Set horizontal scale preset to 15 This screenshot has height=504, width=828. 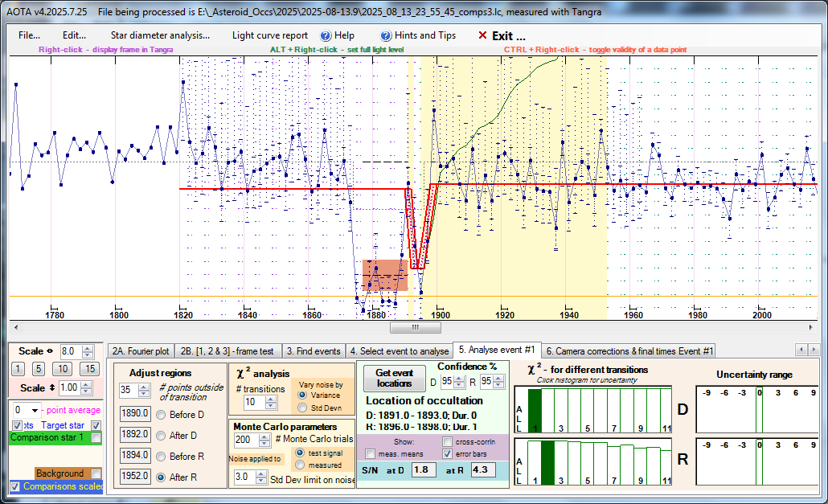tap(91, 369)
